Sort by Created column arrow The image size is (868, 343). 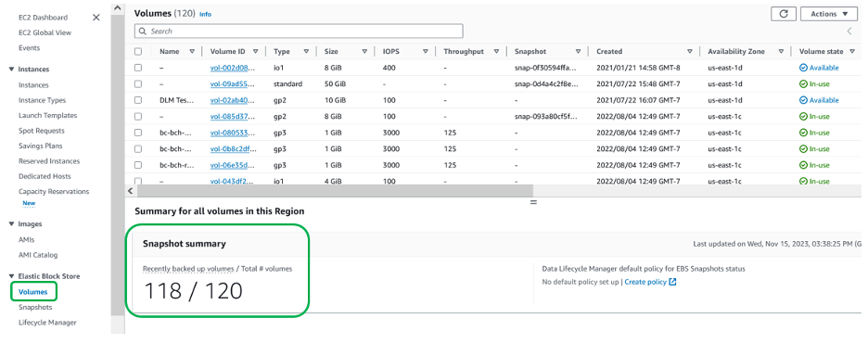[x=690, y=52]
